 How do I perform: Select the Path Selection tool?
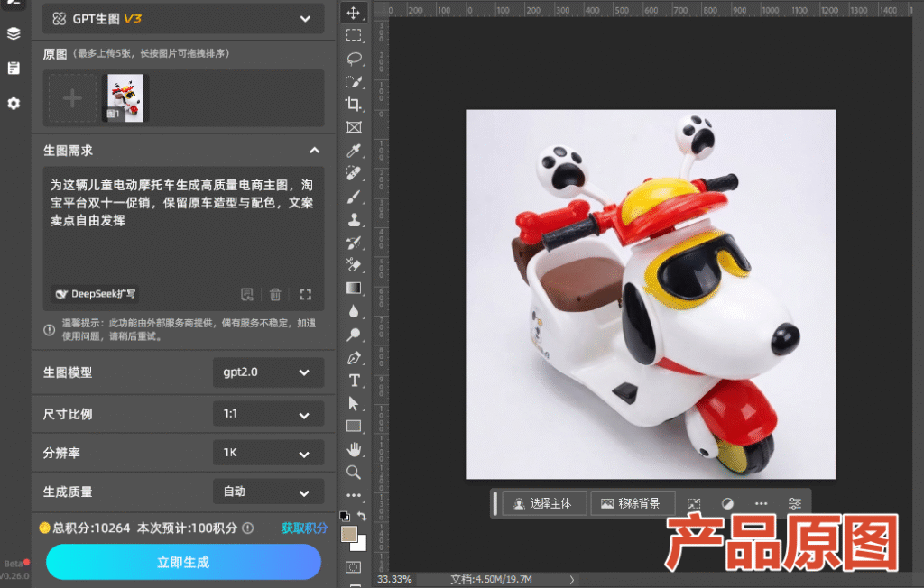pyautogui.click(x=354, y=404)
